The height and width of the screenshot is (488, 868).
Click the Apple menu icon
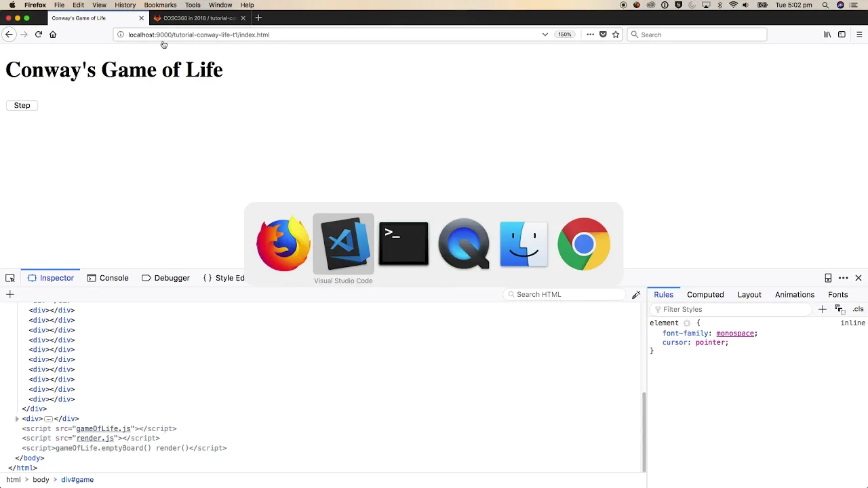[x=12, y=5]
